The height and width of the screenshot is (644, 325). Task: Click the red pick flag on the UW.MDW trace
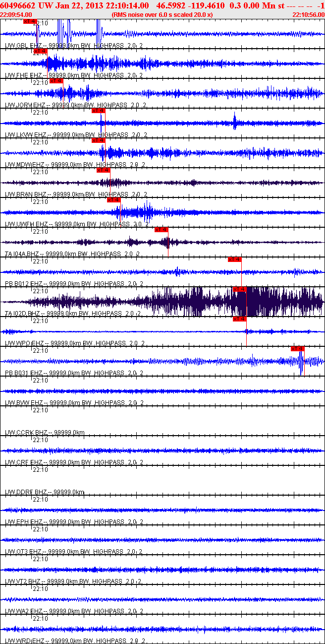click(98, 140)
